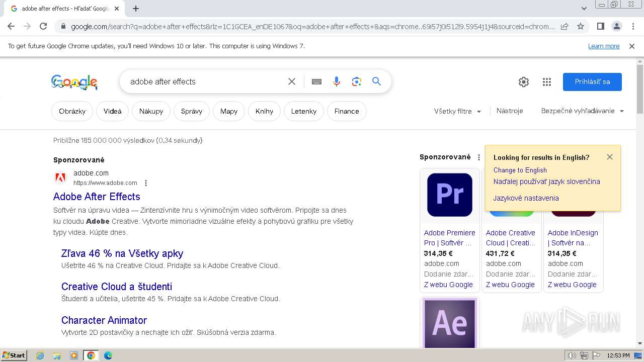The width and height of the screenshot is (644, 362).
Task: Open the Adobe InDesign product title
Action: (x=573, y=238)
